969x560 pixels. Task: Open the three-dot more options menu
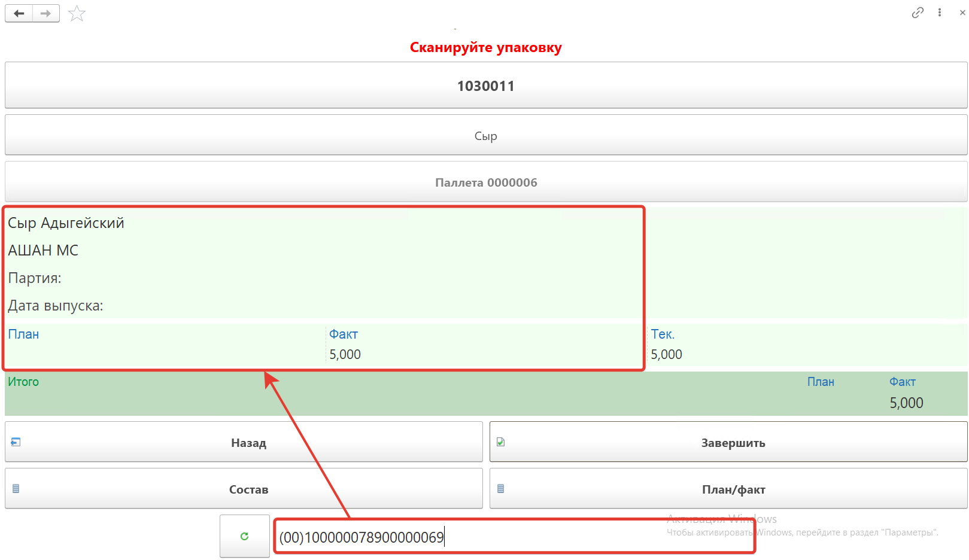(x=940, y=13)
